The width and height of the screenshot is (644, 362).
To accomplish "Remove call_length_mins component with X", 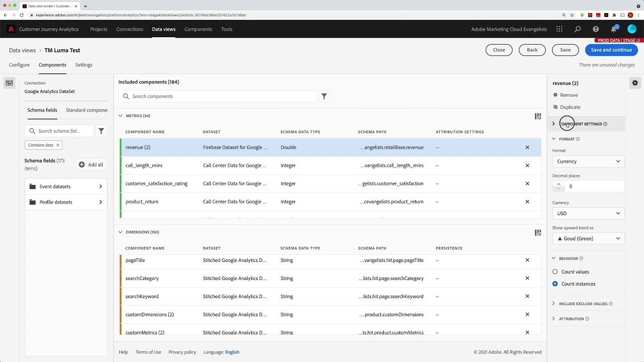I will click(527, 165).
